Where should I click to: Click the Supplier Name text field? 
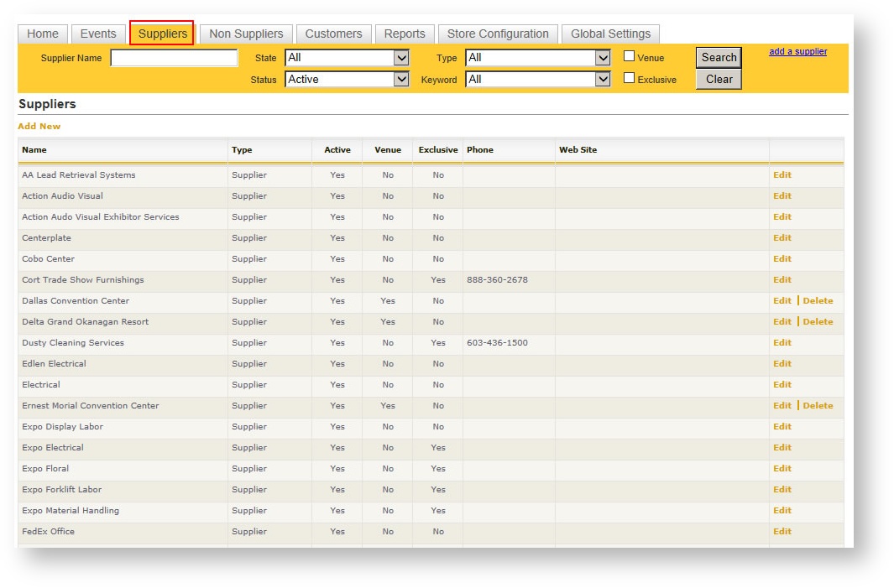click(174, 58)
